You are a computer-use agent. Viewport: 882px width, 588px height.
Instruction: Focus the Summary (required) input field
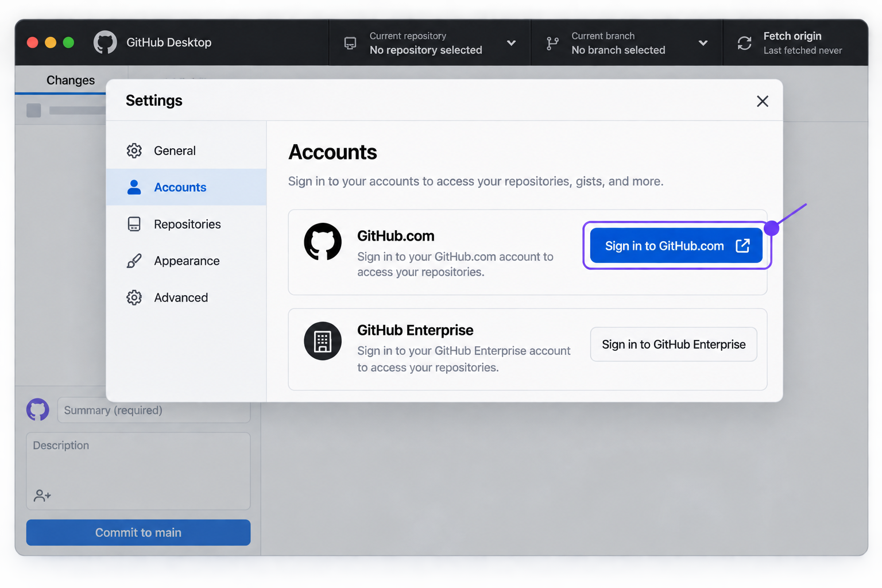click(154, 410)
